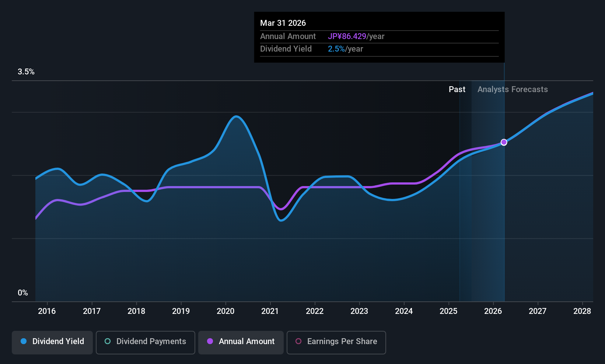The height and width of the screenshot is (364, 605).
Task: Click the Mar 31 2026 tooltip date
Action: coord(283,23)
